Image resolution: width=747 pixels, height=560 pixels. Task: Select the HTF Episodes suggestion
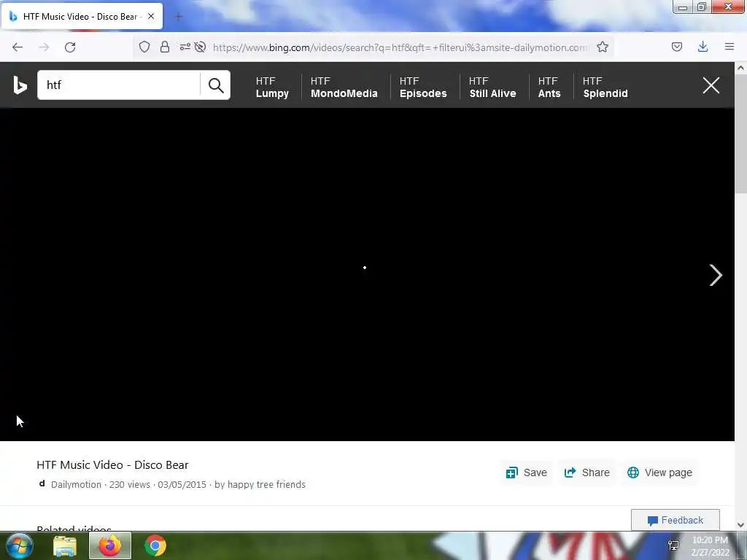(x=423, y=87)
